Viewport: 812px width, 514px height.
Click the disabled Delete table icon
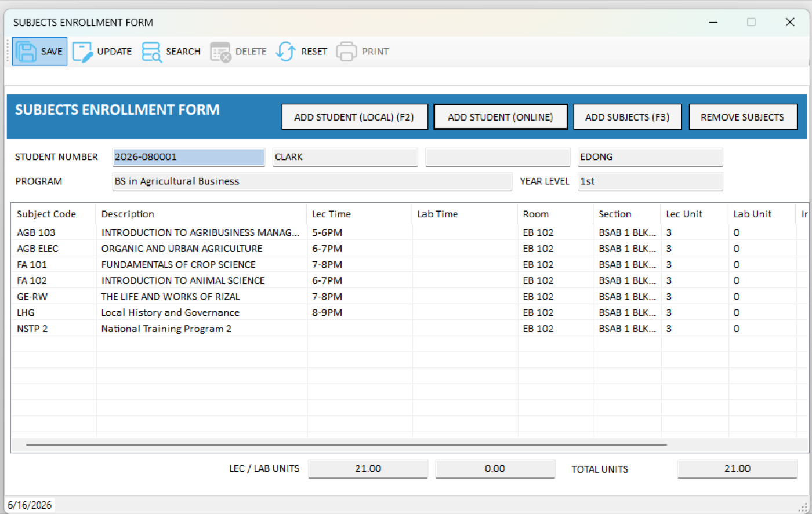(220, 52)
